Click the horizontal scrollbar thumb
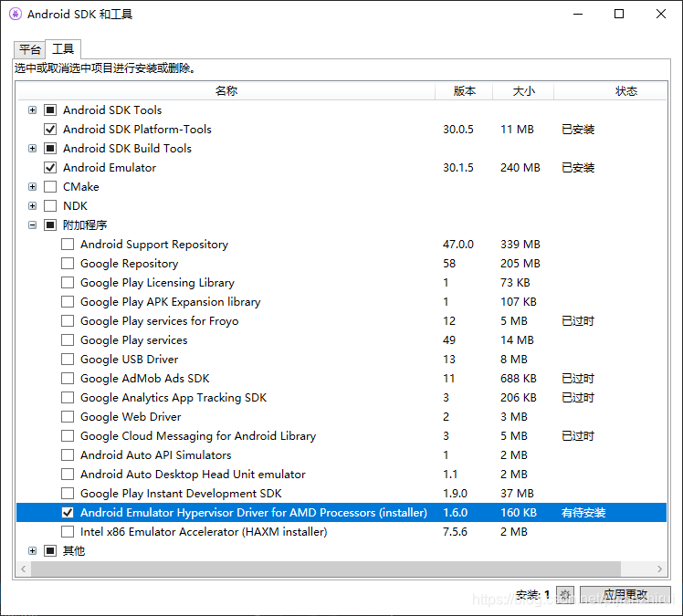 click(x=326, y=569)
